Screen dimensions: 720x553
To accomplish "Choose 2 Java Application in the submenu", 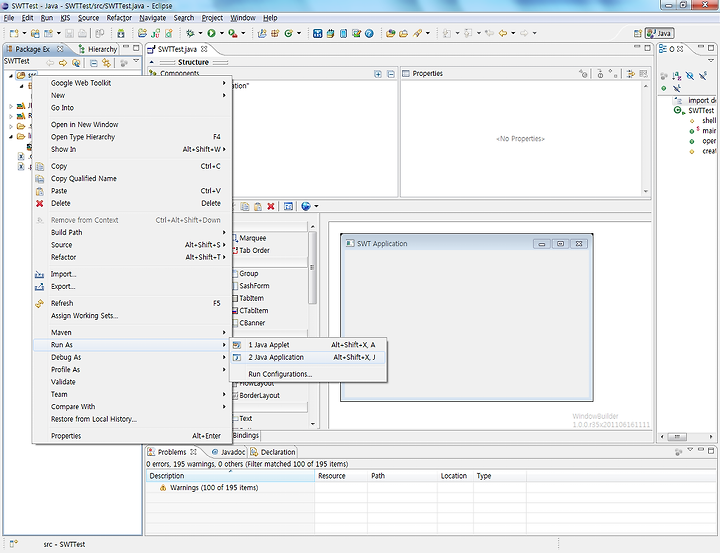I will pos(307,357).
